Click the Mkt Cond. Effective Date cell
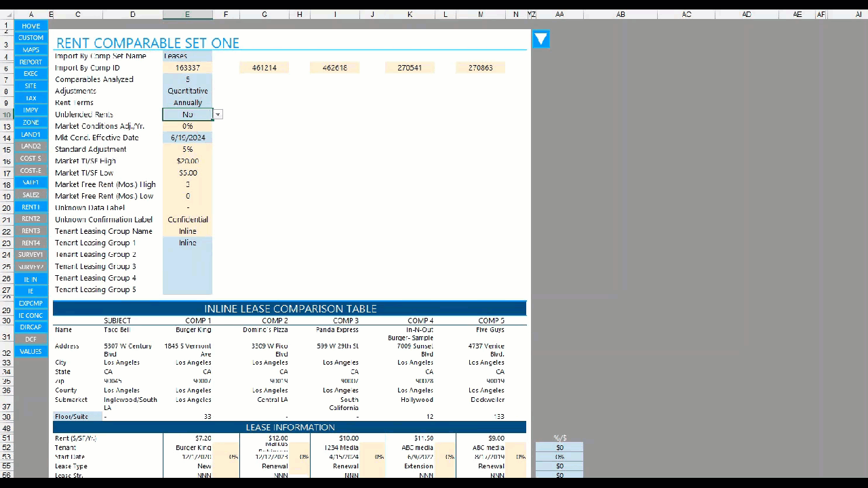868x488 pixels. tap(187, 138)
